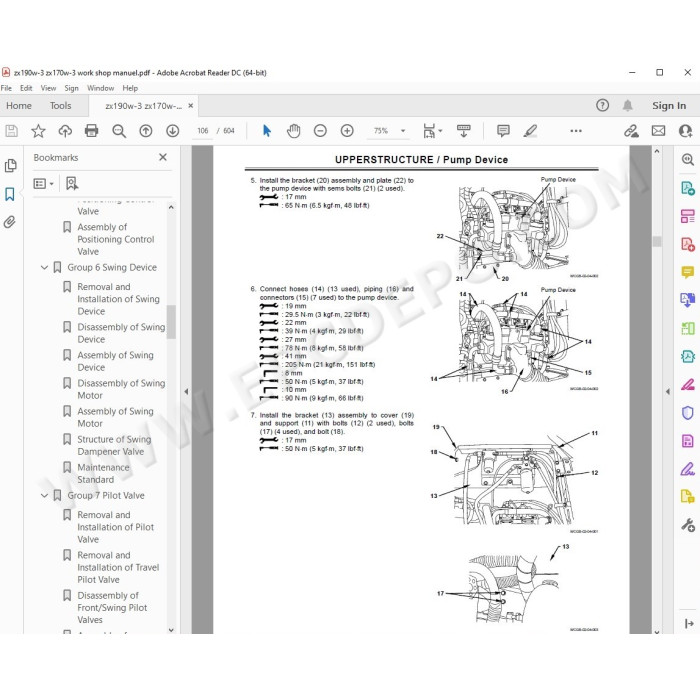Add document to starred using star icon
700x700 pixels.
38,131
